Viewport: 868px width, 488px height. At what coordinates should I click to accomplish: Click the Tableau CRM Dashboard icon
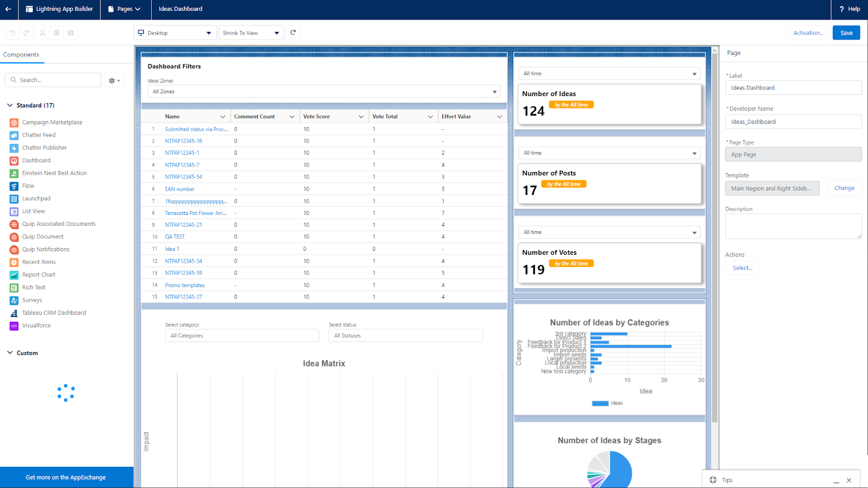point(14,313)
